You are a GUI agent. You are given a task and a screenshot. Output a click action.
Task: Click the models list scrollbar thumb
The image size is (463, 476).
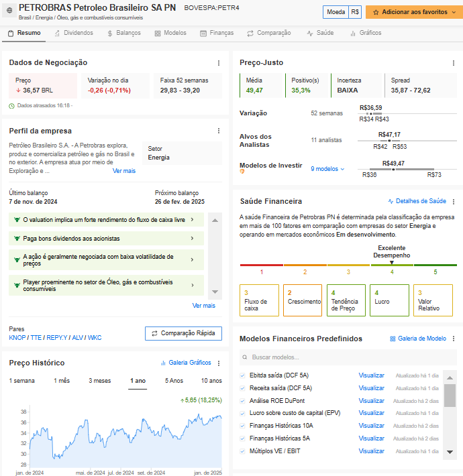point(450,396)
